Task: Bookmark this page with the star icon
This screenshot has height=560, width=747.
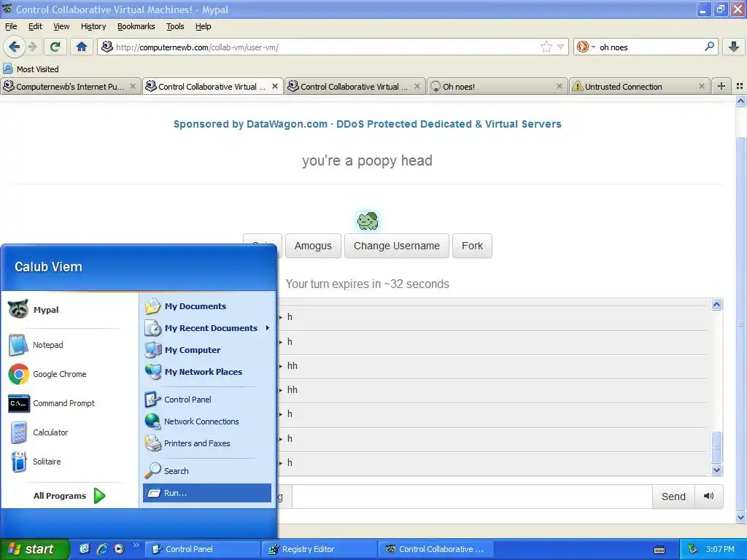Action: coord(546,47)
